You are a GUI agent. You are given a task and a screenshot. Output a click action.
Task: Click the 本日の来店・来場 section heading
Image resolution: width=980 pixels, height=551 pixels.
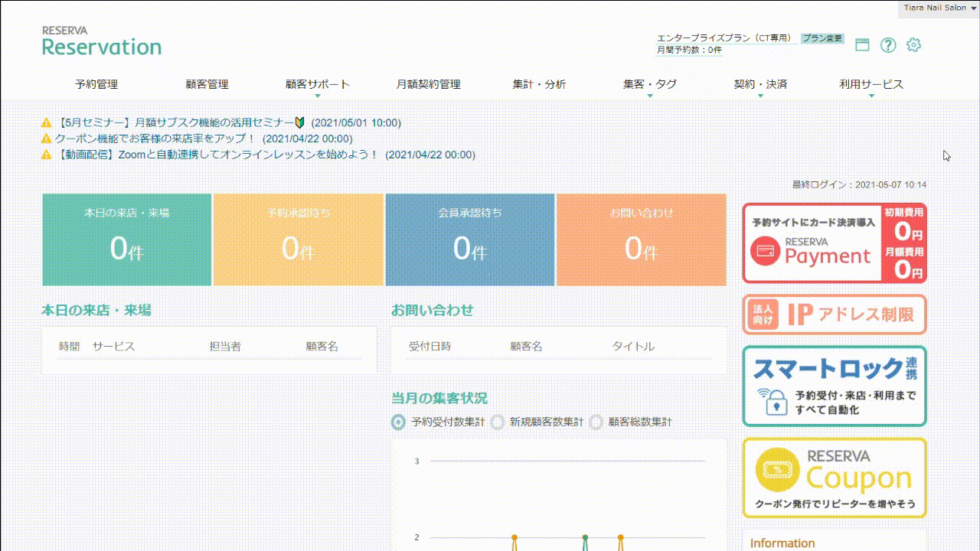point(96,310)
